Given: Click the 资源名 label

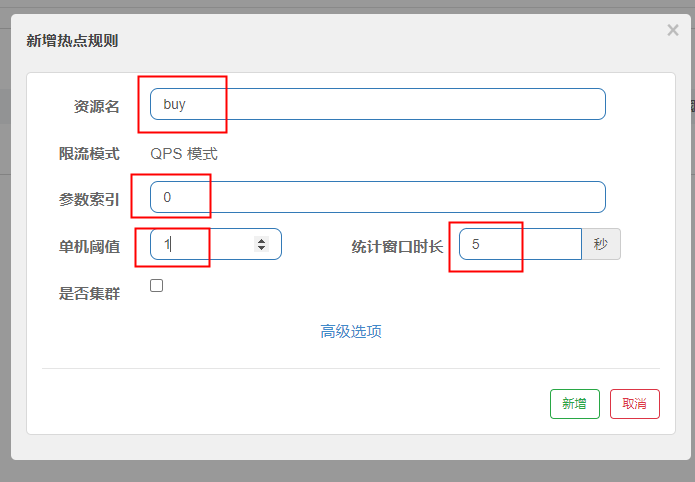Looking at the screenshot, I should pos(97,105).
